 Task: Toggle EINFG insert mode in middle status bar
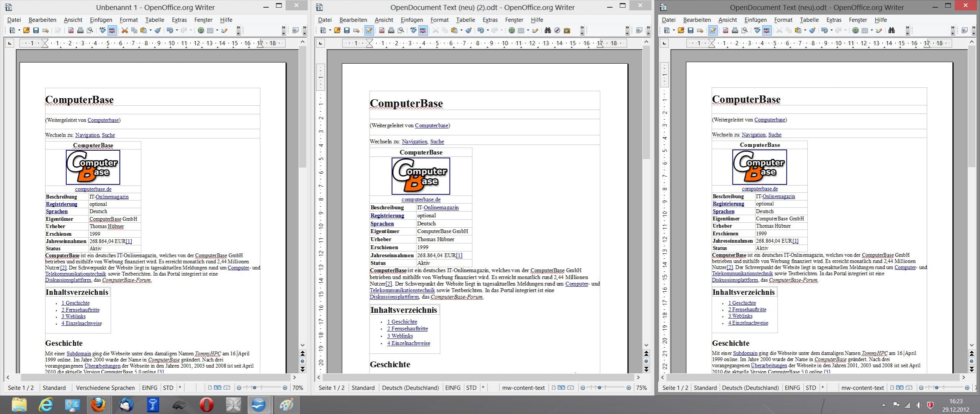tap(453, 388)
